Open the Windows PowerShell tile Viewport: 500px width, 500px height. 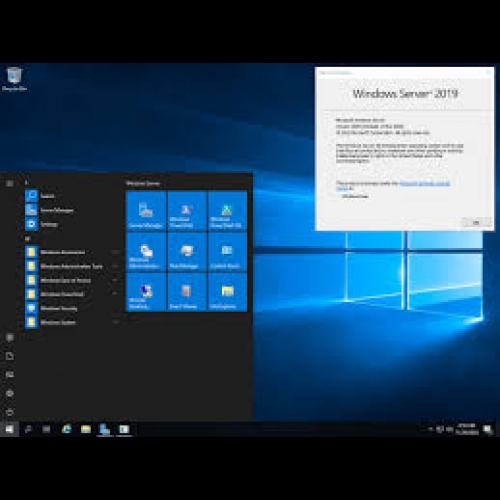pos(187,211)
